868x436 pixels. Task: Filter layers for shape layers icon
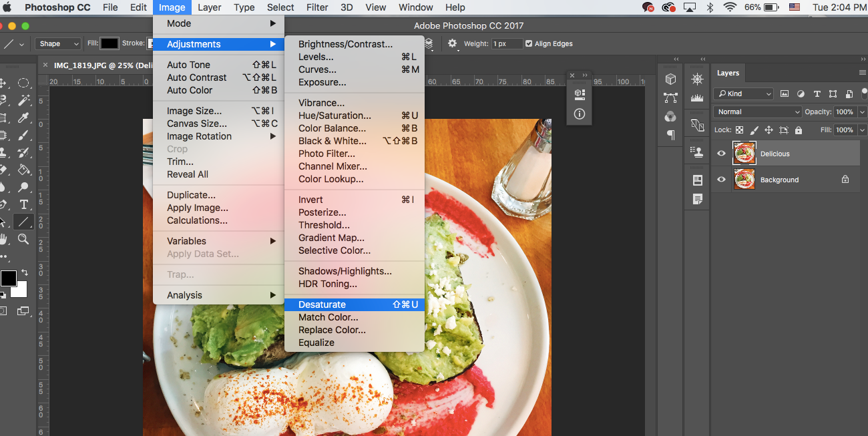(833, 94)
